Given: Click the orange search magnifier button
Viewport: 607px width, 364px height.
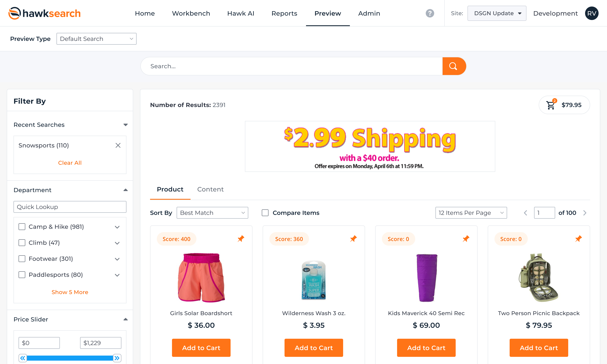Looking at the screenshot, I should (x=454, y=66).
